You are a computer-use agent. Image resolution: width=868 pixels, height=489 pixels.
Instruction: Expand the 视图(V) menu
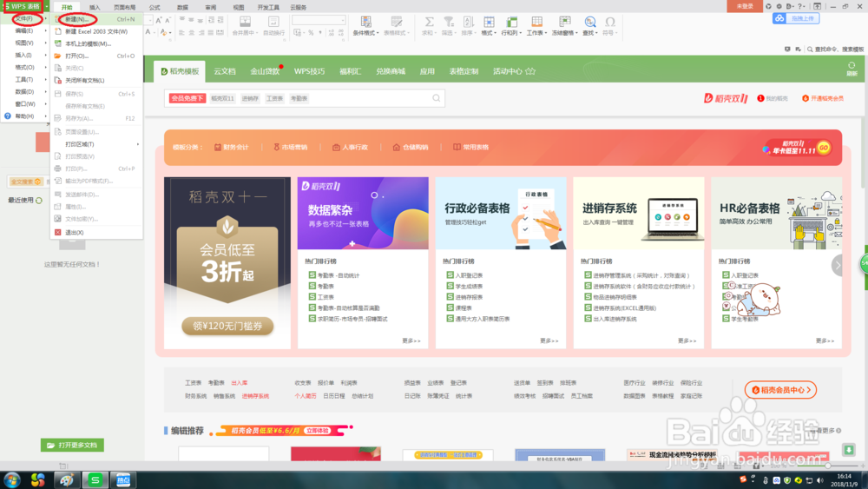(x=25, y=43)
